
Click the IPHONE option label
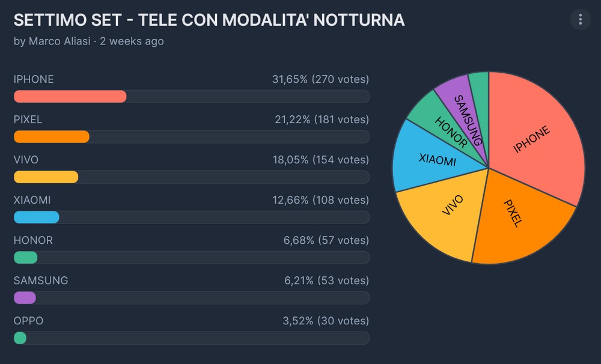coord(34,79)
